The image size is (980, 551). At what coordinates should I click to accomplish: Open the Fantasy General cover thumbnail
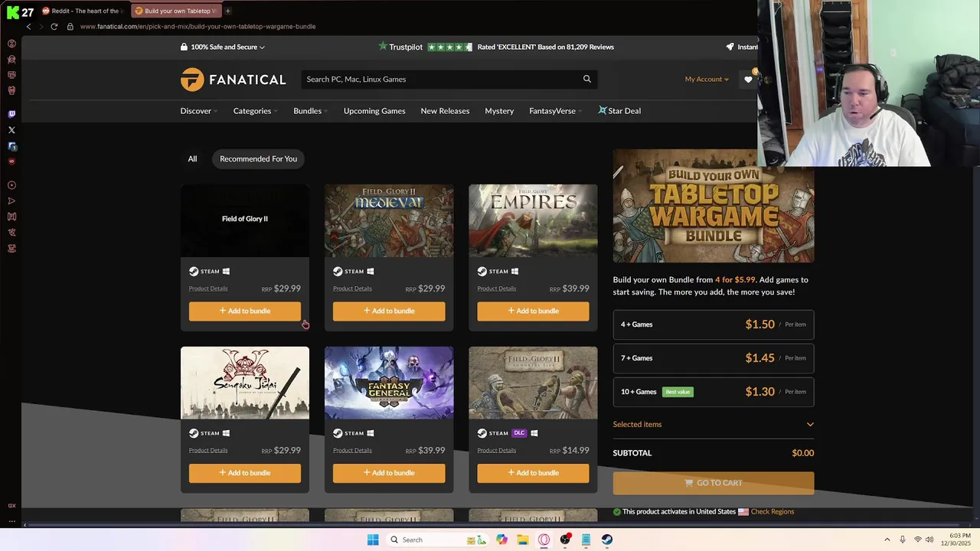[x=389, y=383]
